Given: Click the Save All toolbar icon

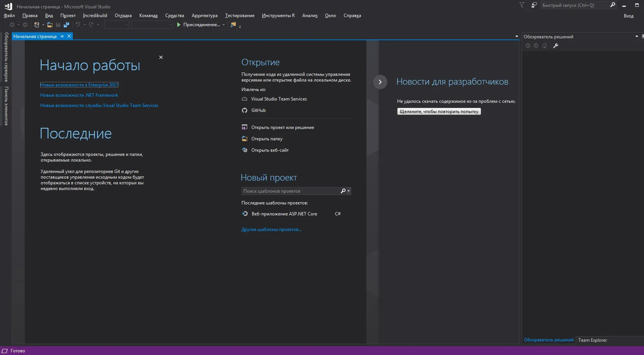Looking at the screenshot, I should (66, 25).
